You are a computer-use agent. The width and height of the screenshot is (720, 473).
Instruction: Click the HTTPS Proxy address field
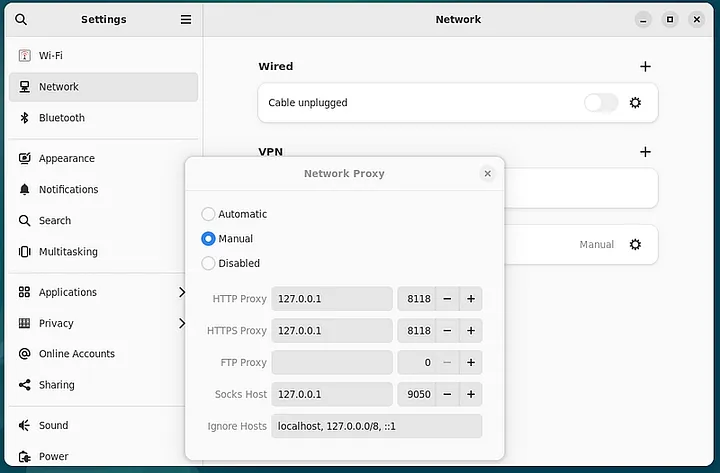pos(332,331)
